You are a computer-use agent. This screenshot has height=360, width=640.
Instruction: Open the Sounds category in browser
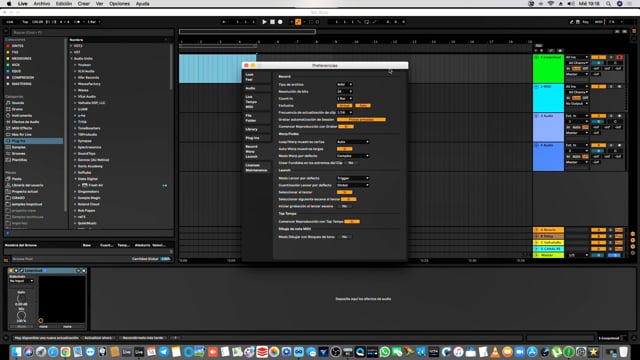click(18, 103)
